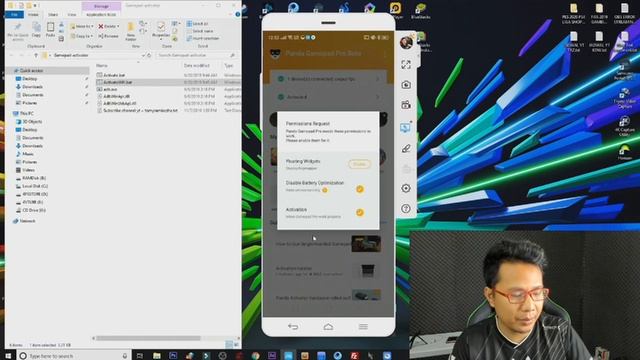
Task: Open the Copy to dropdown
Action: [x=81, y=36]
